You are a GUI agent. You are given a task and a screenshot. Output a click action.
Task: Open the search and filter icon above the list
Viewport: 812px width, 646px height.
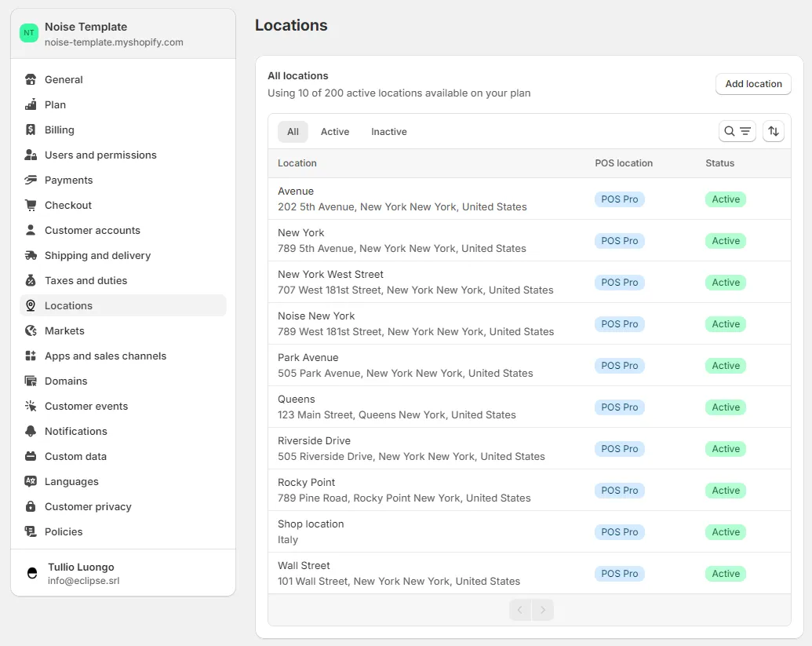pos(737,131)
